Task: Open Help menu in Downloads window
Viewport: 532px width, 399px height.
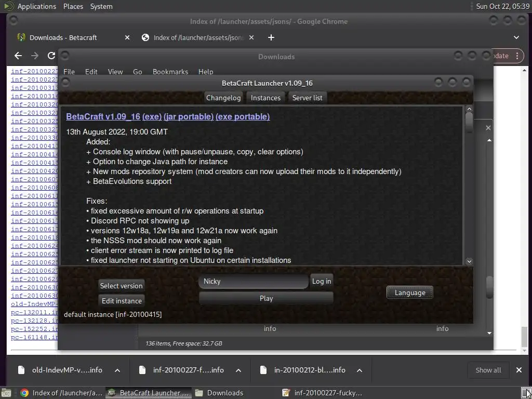Action: (206, 72)
